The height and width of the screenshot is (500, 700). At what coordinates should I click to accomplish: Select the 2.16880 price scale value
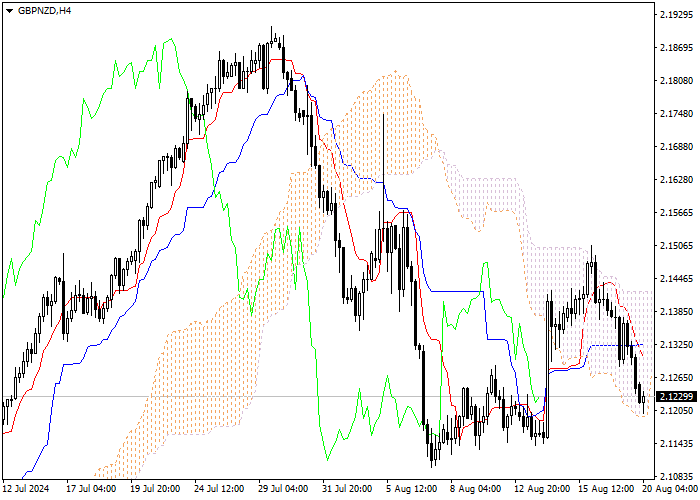pos(676,147)
